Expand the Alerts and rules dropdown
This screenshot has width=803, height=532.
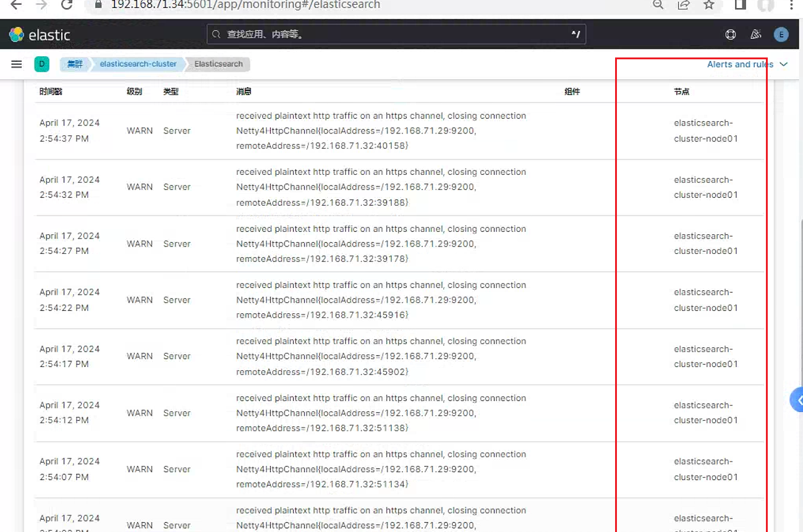point(747,64)
